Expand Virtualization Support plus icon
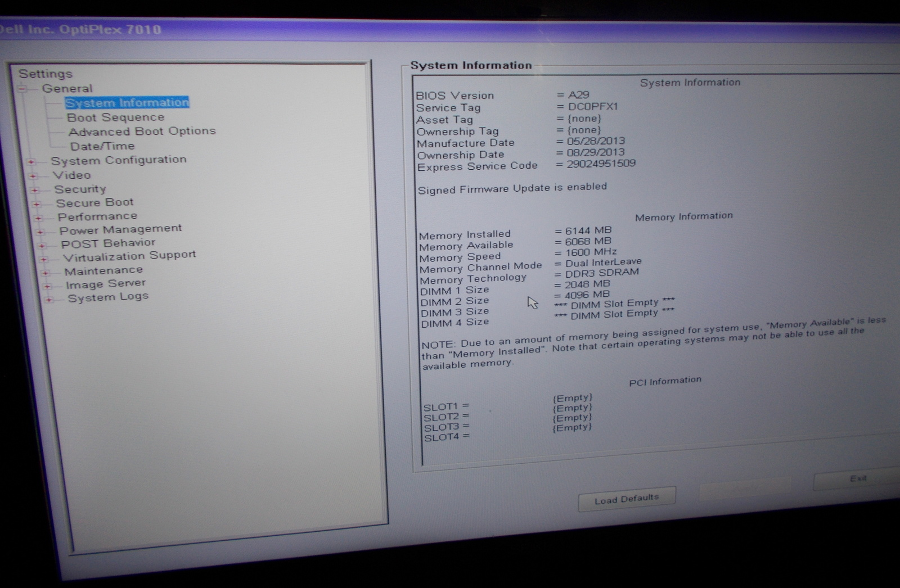This screenshot has width=900, height=588. point(43,259)
